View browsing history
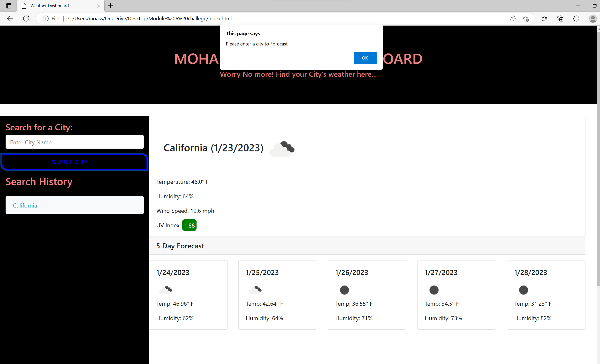 (x=576, y=18)
